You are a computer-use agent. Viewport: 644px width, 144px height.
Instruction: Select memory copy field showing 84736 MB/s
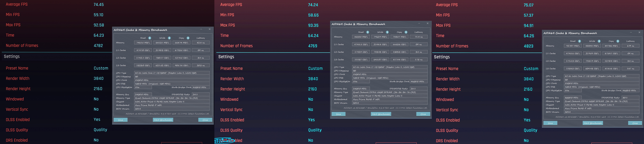(612, 46)
